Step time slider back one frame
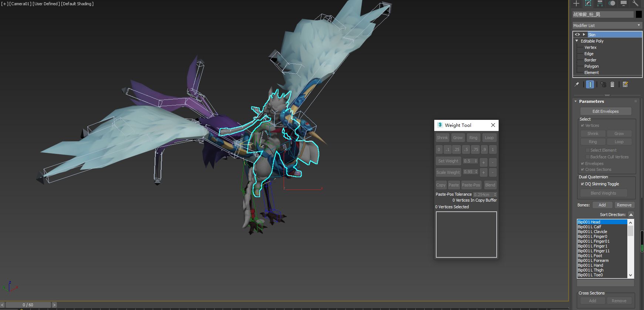 tap(3, 305)
